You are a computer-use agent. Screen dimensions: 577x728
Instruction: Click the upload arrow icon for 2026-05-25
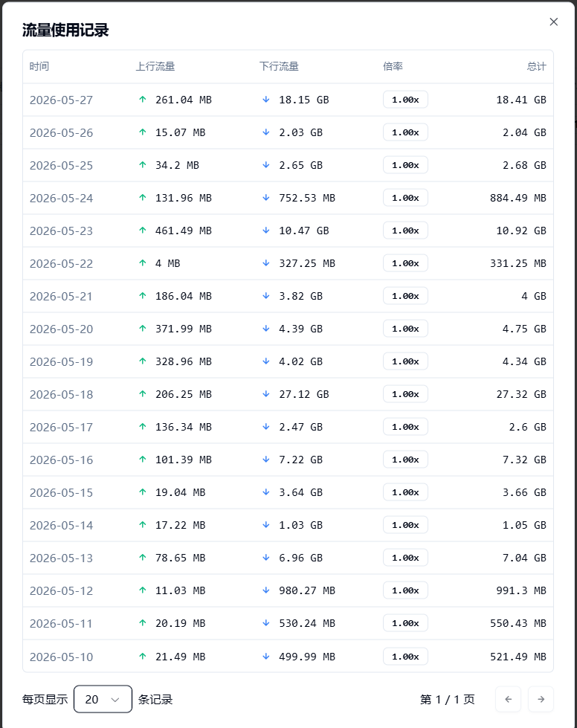click(x=143, y=165)
